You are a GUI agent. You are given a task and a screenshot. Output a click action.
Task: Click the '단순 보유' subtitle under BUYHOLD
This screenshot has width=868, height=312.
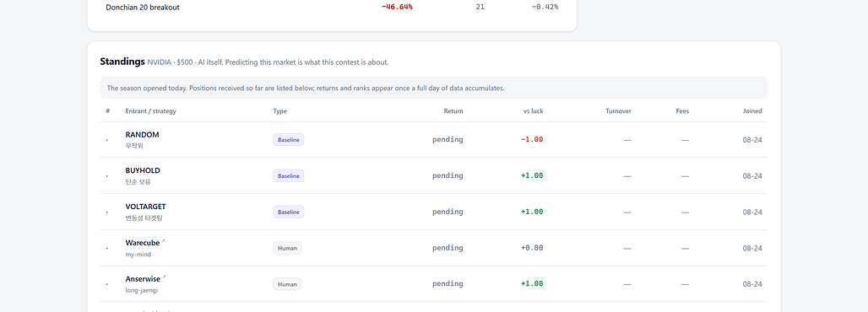138,182
